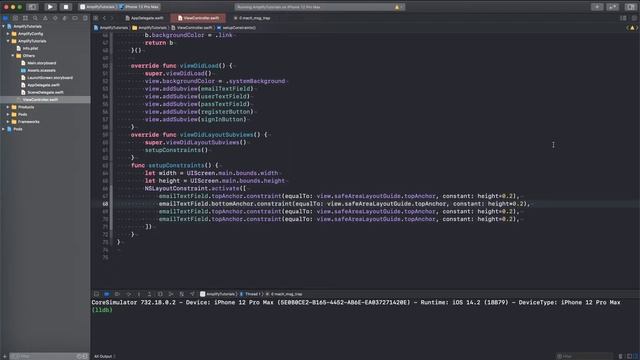Collapse the Others folder
The image size is (640, 360).
(x=13, y=56)
